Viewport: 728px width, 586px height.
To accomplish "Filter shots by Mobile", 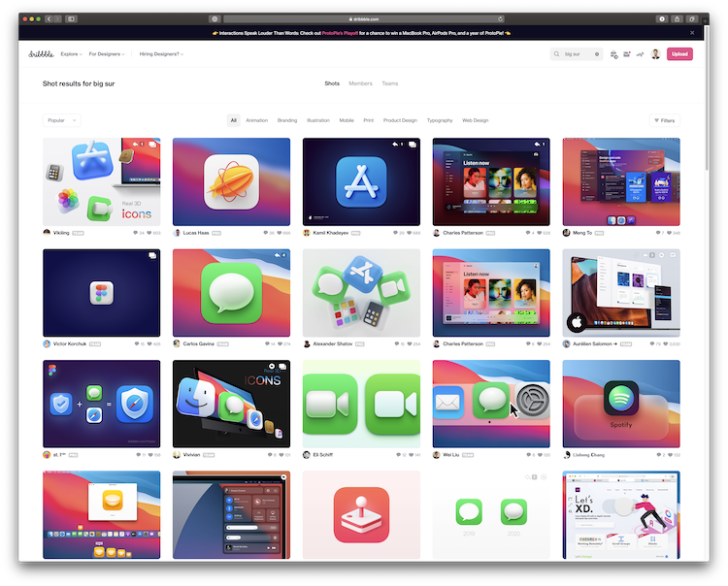I will pos(347,120).
